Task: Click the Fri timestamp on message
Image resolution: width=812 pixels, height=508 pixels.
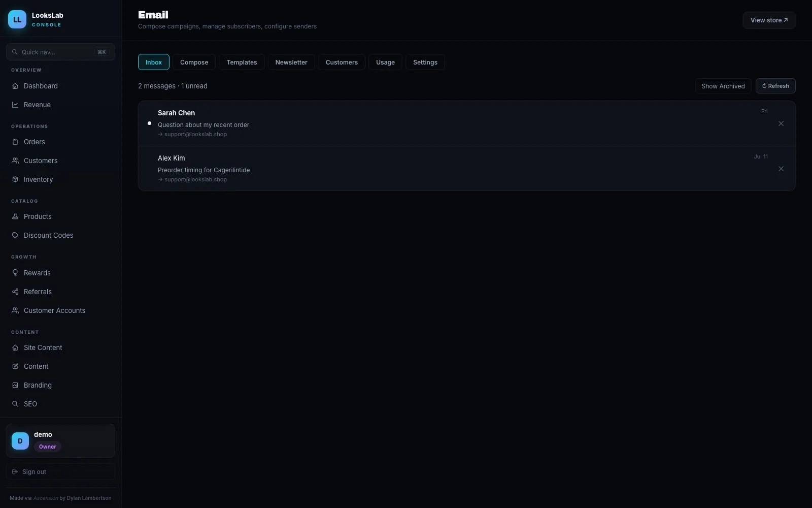Action: coord(764,111)
